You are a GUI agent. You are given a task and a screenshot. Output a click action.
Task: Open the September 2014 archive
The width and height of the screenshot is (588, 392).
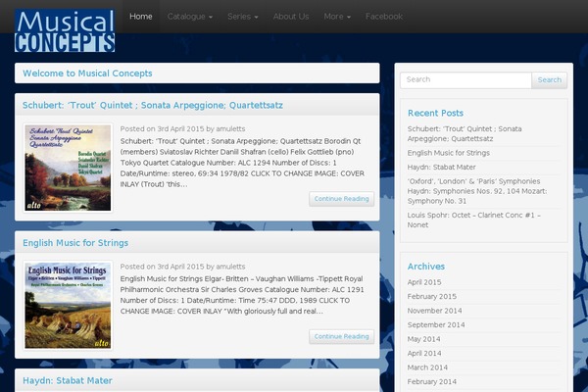pos(436,324)
